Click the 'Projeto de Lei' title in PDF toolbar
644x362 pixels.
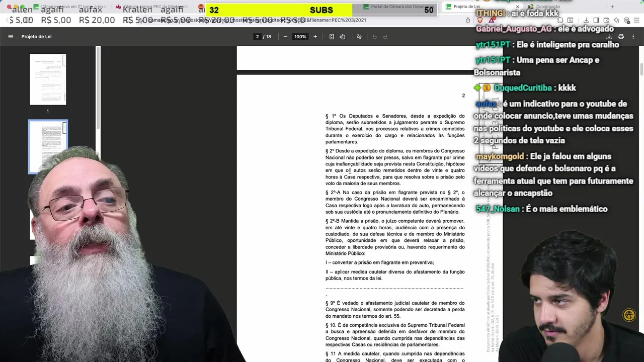36,37
